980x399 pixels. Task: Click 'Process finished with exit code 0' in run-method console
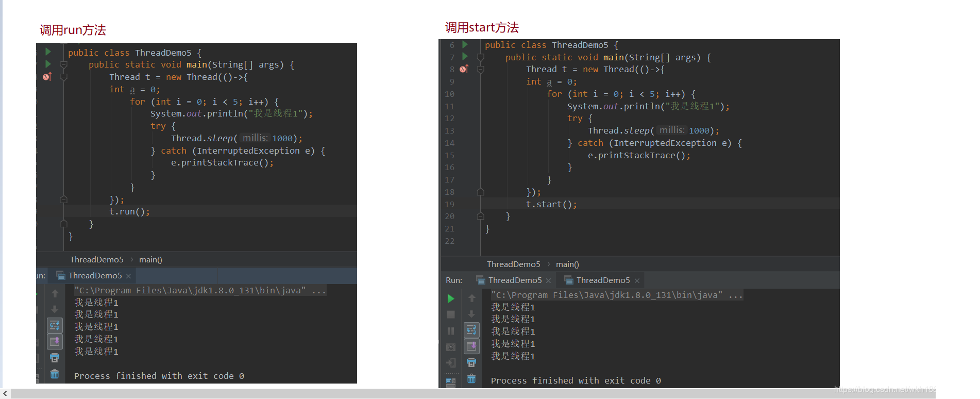159,376
